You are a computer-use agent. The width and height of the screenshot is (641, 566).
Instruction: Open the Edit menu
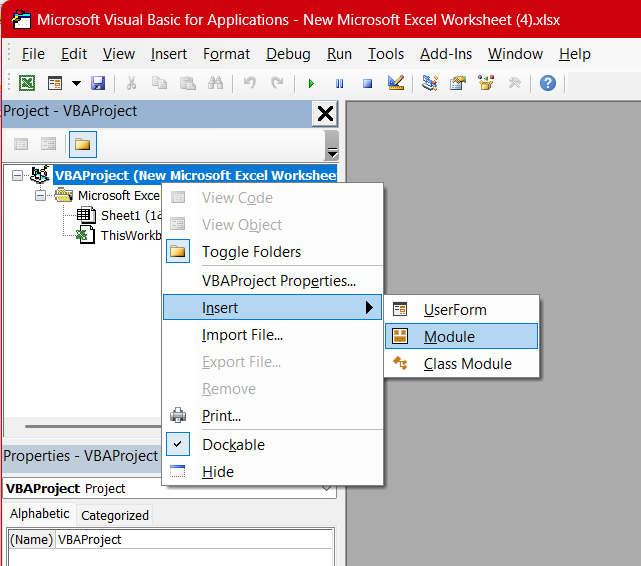click(x=74, y=54)
